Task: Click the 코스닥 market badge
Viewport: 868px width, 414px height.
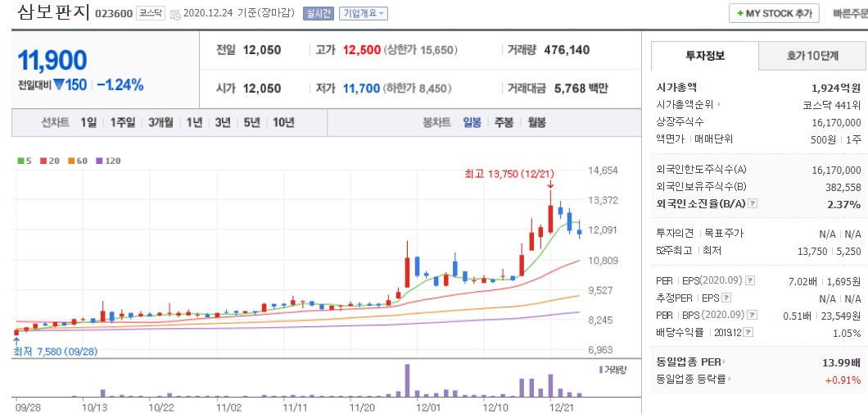Action: [151, 13]
